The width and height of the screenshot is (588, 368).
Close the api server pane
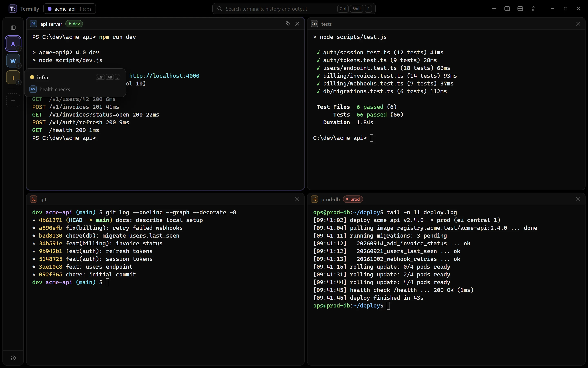coord(297,24)
